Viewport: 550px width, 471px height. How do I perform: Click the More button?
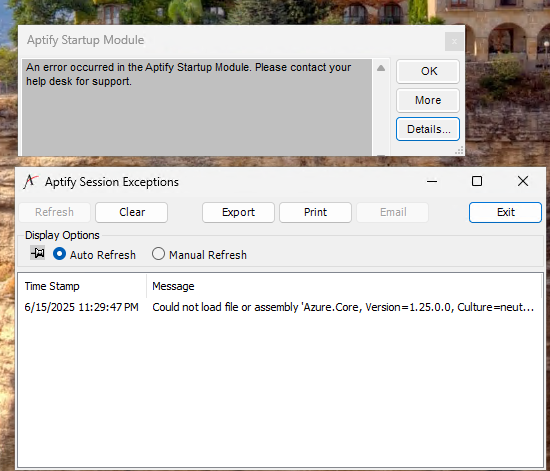click(x=428, y=100)
